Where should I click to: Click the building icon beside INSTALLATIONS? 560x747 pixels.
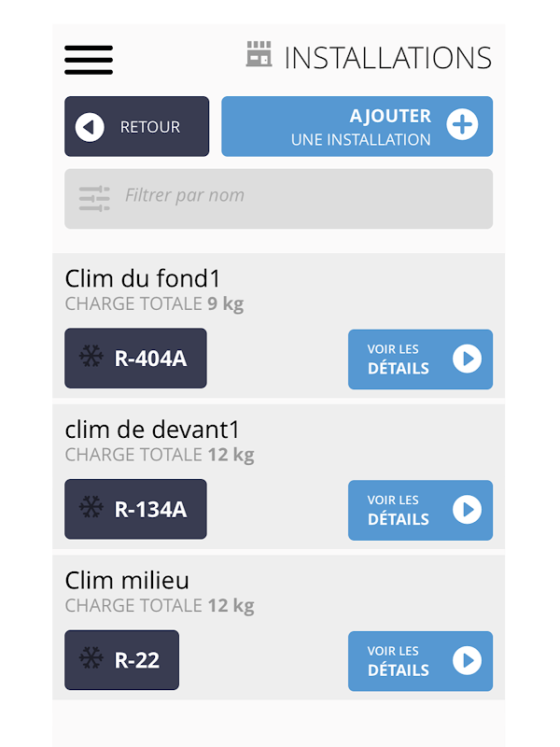[x=259, y=54]
